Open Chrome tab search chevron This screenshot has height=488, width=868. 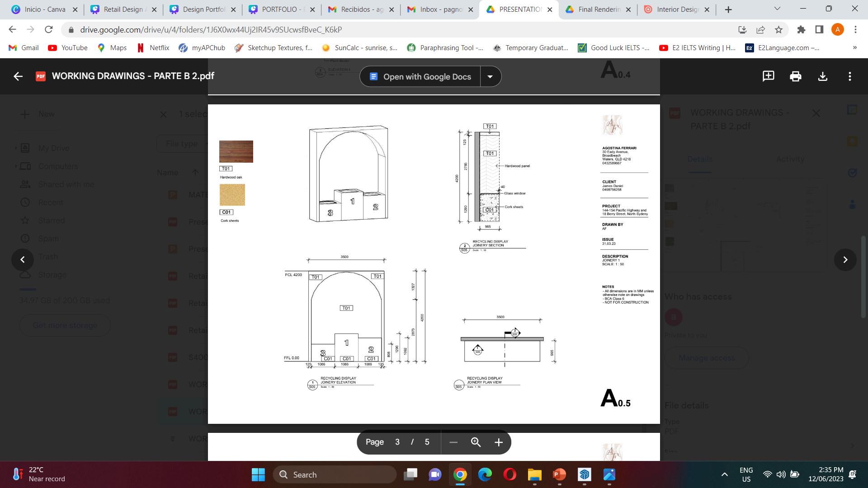777,9
